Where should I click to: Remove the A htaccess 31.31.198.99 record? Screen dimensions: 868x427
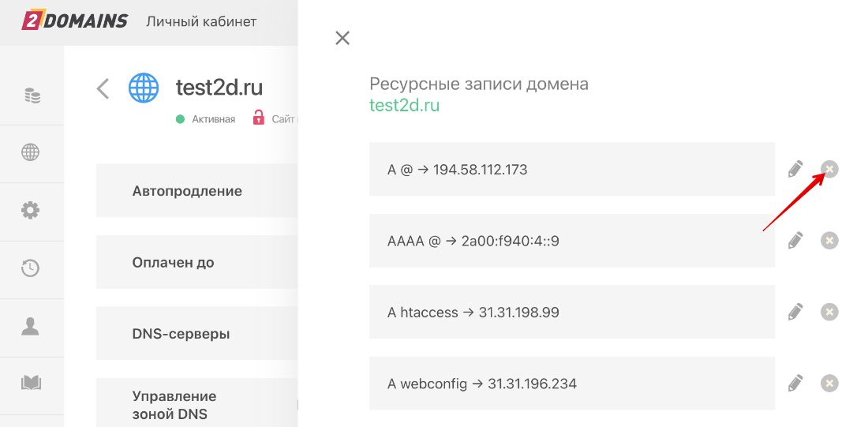(829, 312)
